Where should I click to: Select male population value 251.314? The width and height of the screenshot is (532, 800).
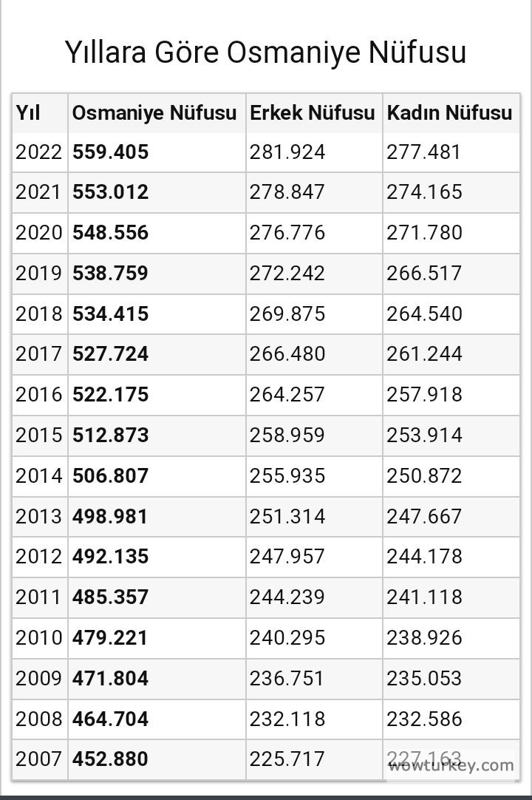click(x=287, y=516)
